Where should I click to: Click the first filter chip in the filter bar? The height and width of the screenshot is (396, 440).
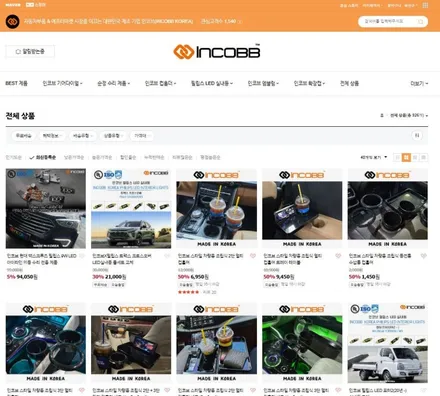tap(23, 136)
